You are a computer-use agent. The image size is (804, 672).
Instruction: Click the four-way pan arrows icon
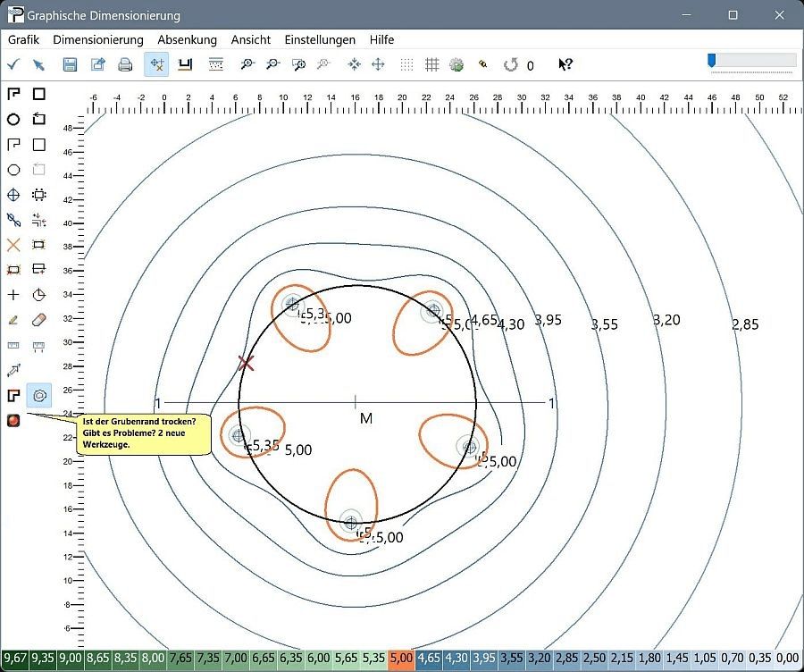point(378,64)
